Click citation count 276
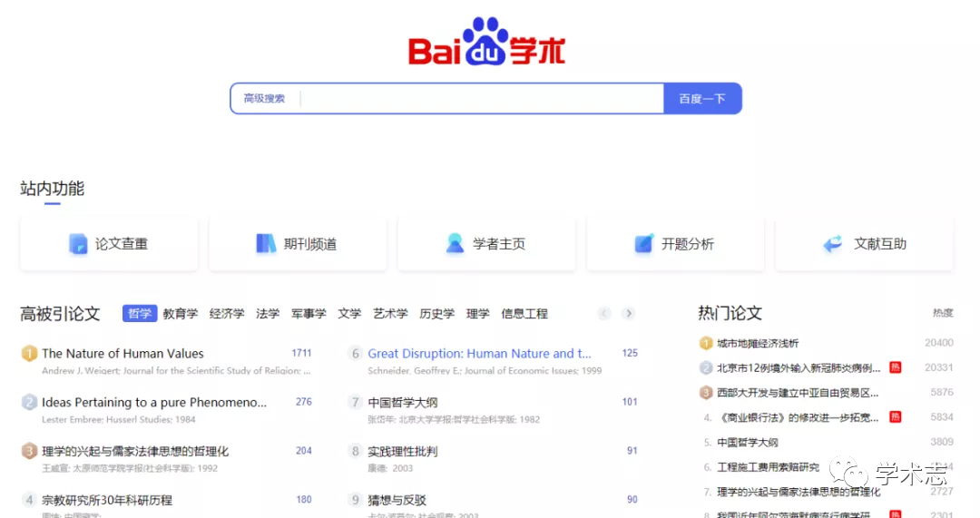Screen dimensions: 980x518 (304, 402)
